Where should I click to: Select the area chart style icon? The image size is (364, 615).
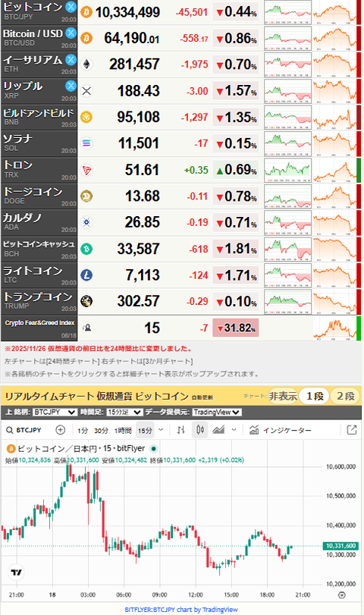coord(218,430)
